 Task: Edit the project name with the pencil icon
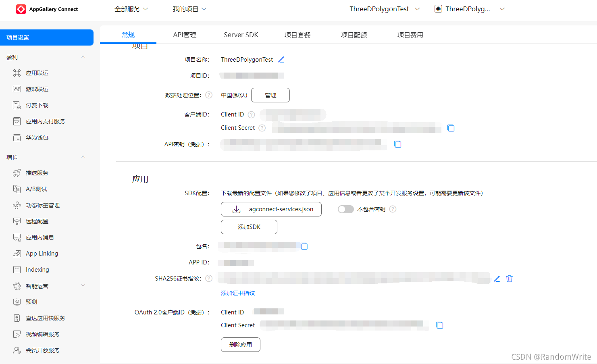tap(281, 60)
